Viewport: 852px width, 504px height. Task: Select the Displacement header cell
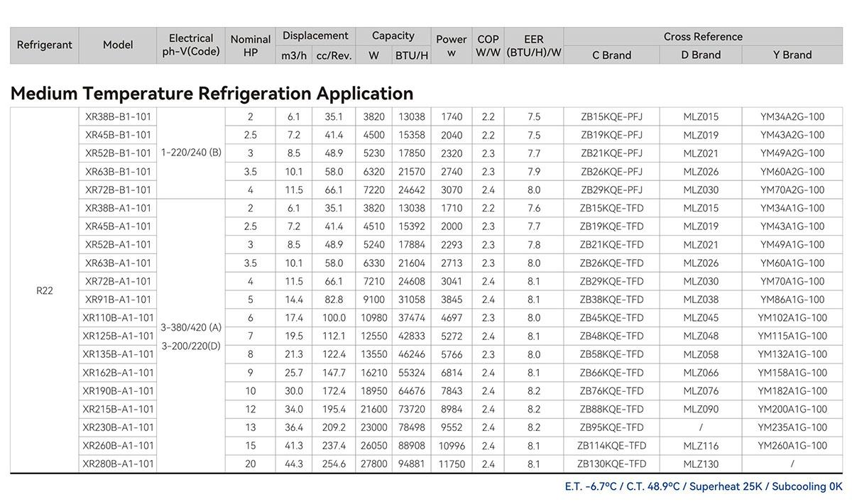click(x=315, y=36)
